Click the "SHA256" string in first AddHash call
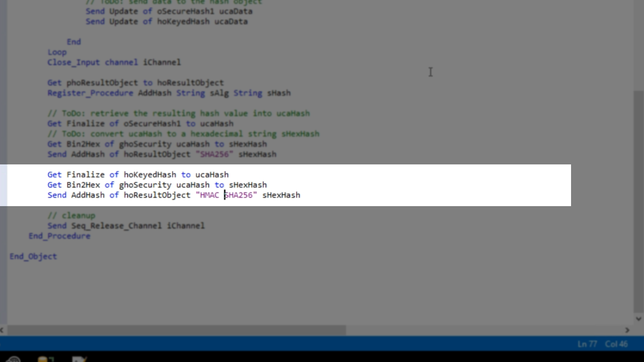Viewport: 644px width, 362px height. (214, 154)
